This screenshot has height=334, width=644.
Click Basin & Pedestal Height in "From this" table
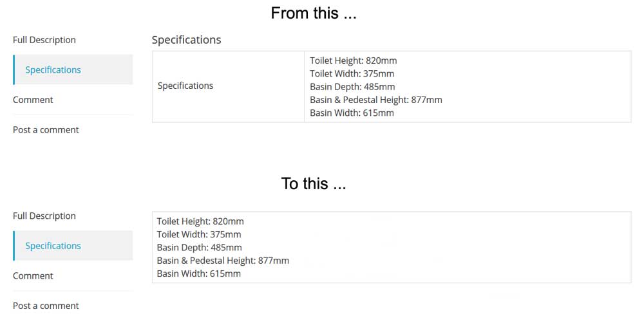[x=376, y=100]
